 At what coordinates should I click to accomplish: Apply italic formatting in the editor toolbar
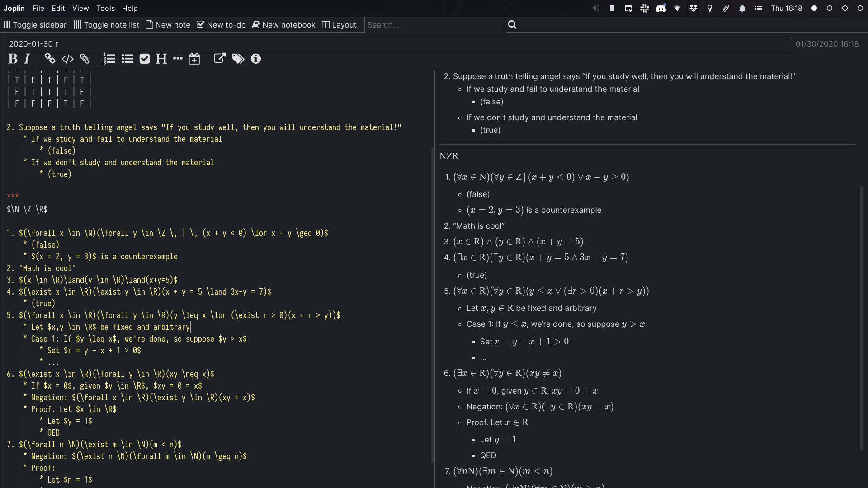[27, 59]
